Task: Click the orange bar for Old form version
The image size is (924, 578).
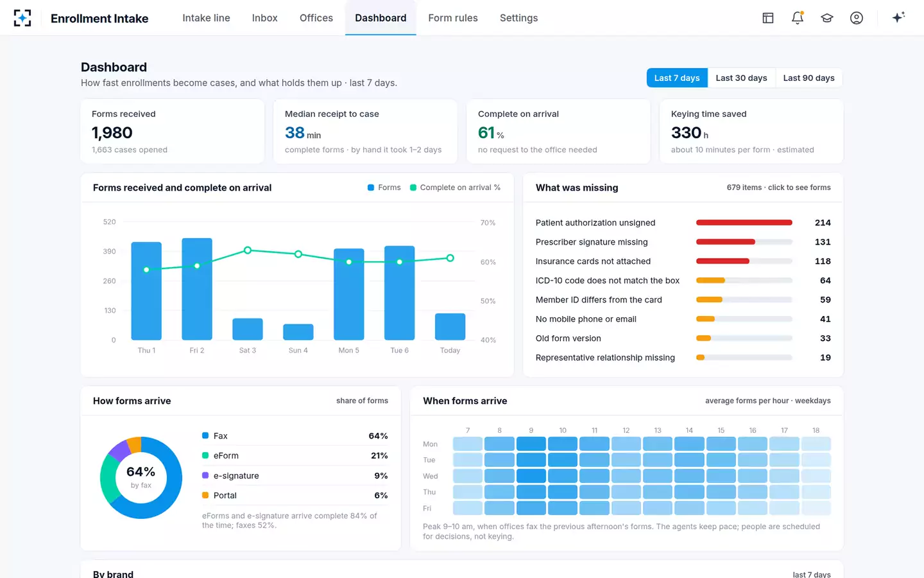Action: tap(703, 338)
